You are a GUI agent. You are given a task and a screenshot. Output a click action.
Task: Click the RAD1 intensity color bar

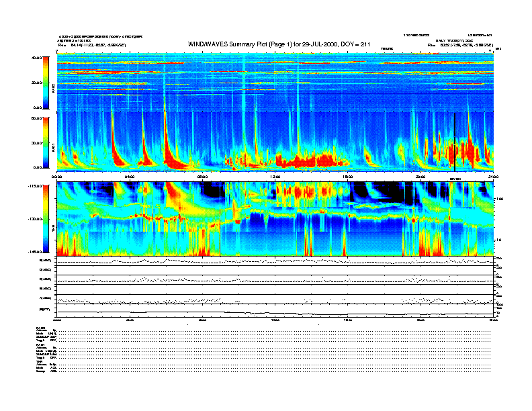click(x=46, y=143)
